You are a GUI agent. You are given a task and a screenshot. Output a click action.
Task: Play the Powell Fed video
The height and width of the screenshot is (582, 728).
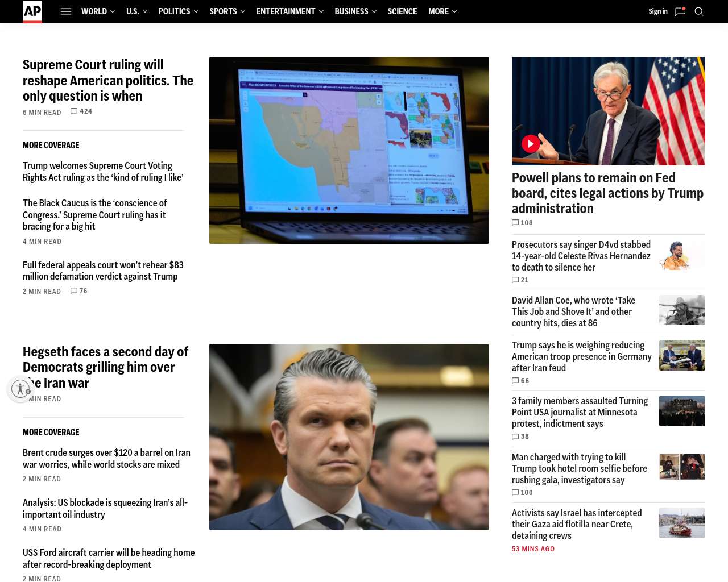[531, 144]
